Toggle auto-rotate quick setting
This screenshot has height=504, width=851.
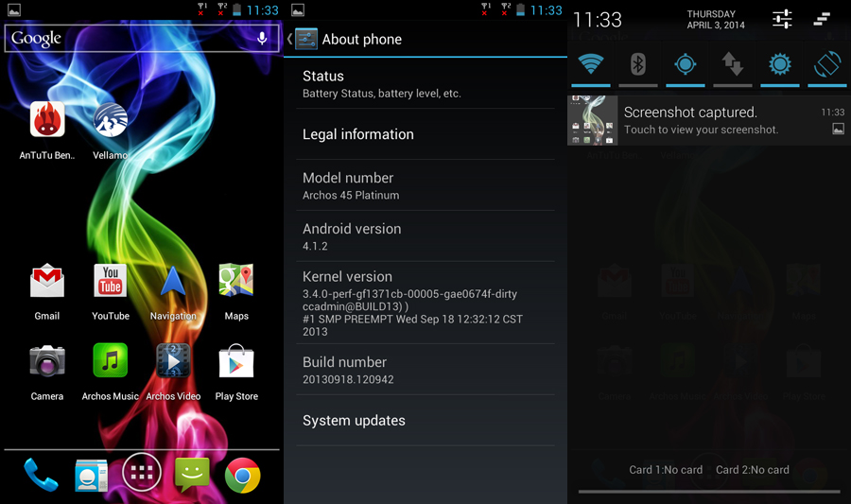pos(827,64)
